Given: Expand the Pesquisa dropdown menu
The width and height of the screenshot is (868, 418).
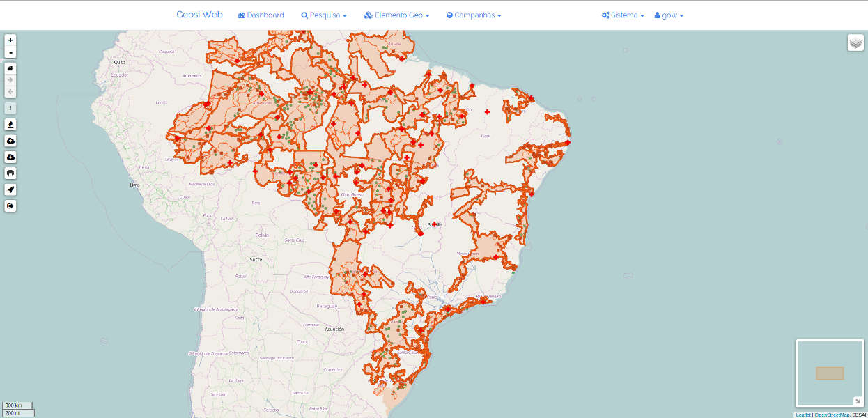Looking at the screenshot, I should point(323,15).
